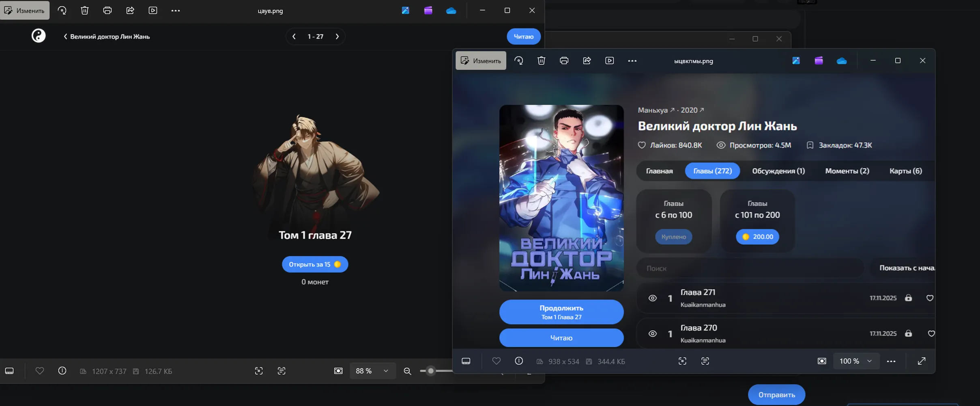Open file info in цаув.png status bar

(62, 371)
